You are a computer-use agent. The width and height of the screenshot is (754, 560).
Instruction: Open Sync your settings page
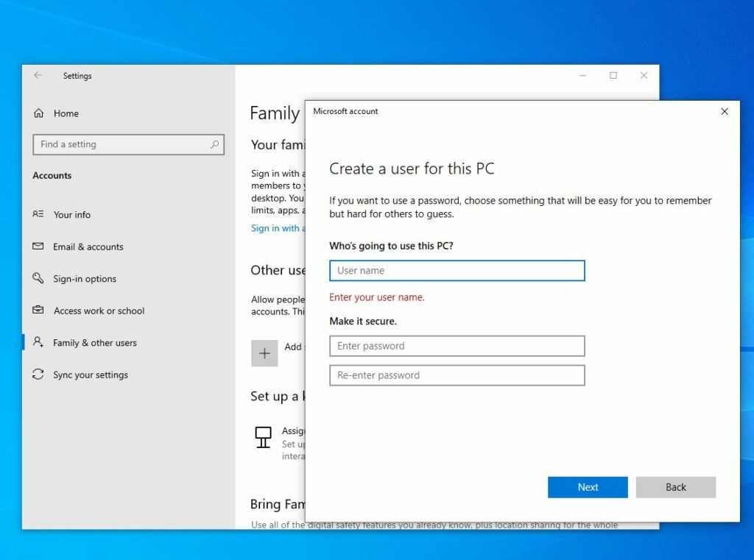pos(91,375)
